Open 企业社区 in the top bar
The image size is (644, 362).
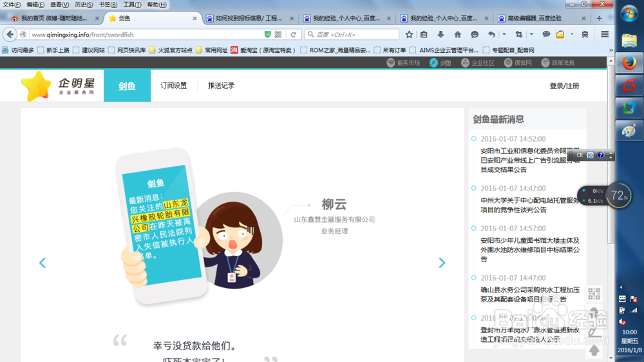click(478, 63)
